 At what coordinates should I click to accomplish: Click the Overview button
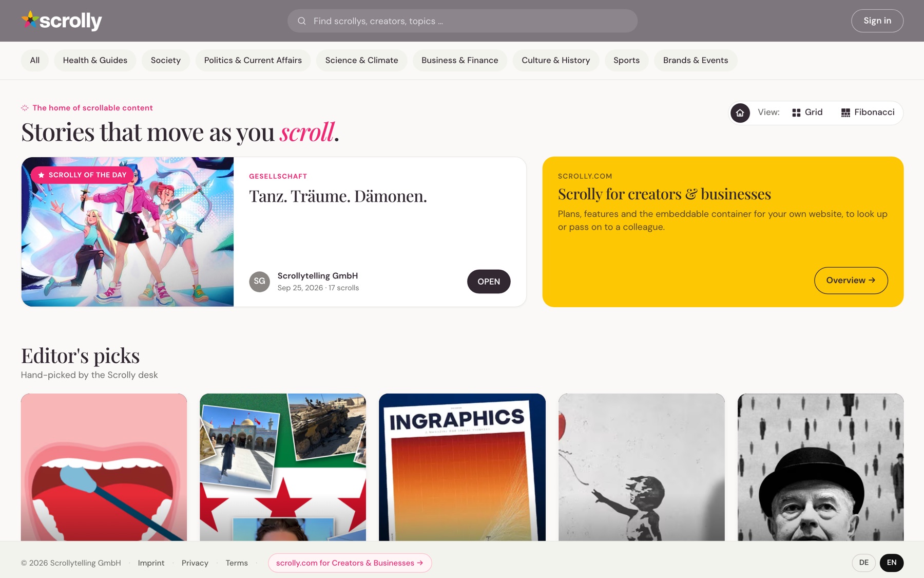click(851, 281)
